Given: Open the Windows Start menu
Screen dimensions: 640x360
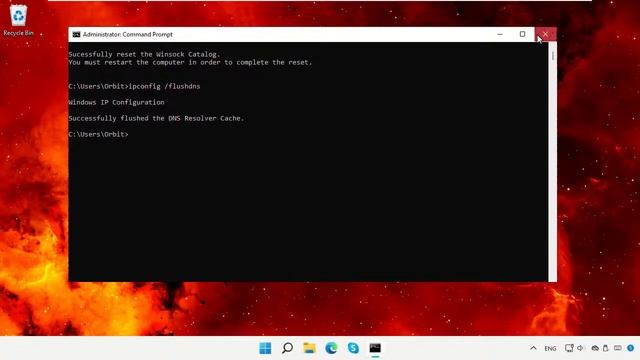Looking at the screenshot, I should click(265, 348).
